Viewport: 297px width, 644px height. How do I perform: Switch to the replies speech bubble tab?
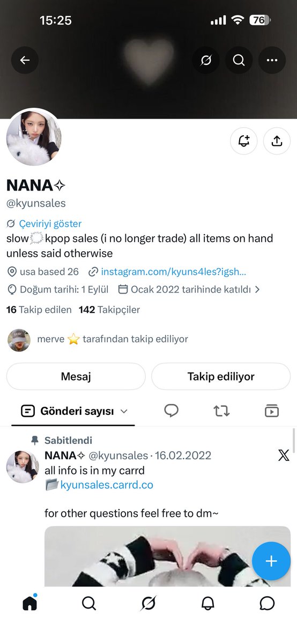pos(171,411)
